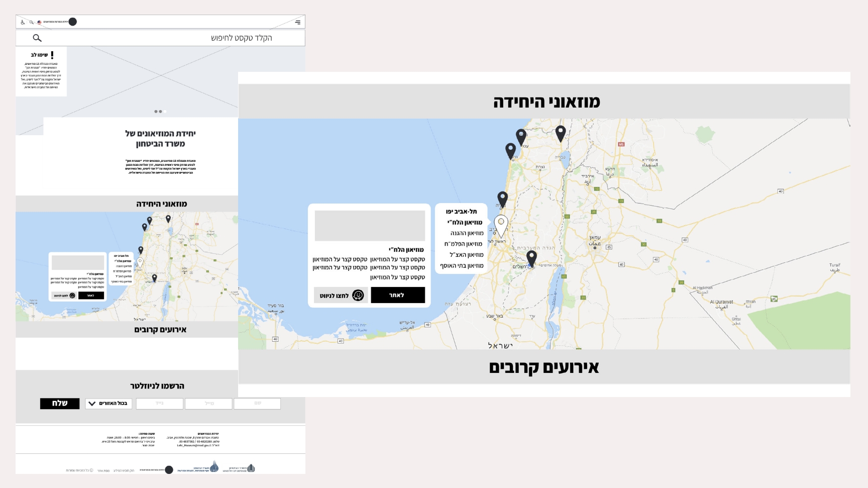
Task: Select 'מוזיאון האצ"ל' in the enlarged museum list
Action: pyautogui.click(x=466, y=255)
